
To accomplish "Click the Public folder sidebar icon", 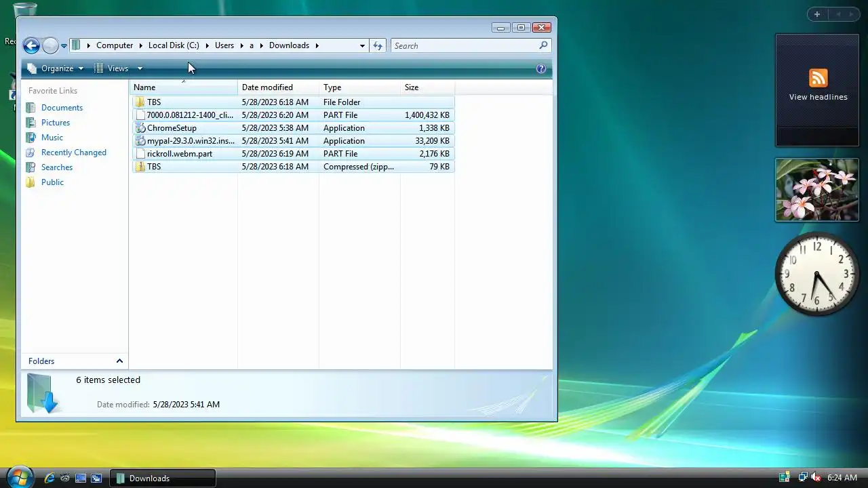I will (x=31, y=182).
